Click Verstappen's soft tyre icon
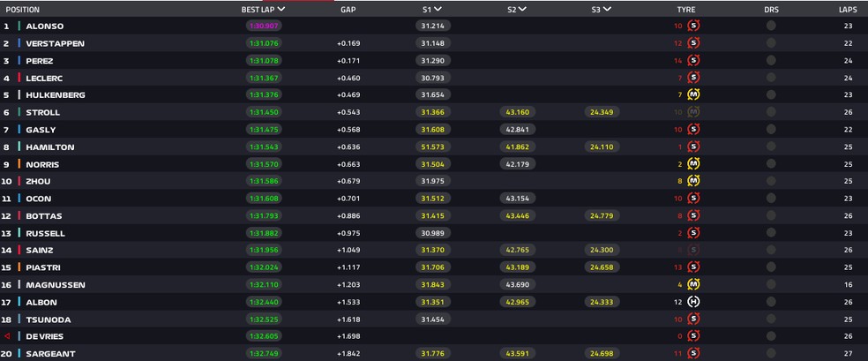Viewport: 868px width, 361px height. click(693, 42)
